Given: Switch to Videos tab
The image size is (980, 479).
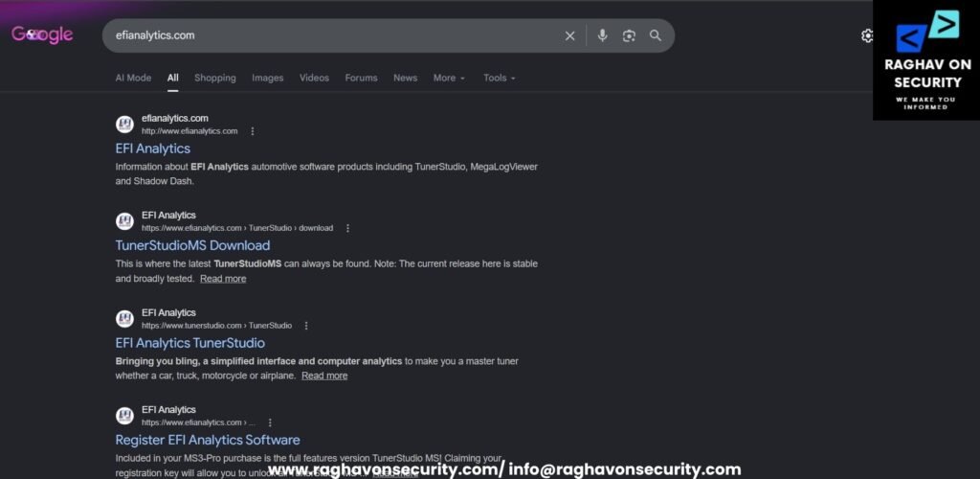Looking at the screenshot, I should 314,79.
